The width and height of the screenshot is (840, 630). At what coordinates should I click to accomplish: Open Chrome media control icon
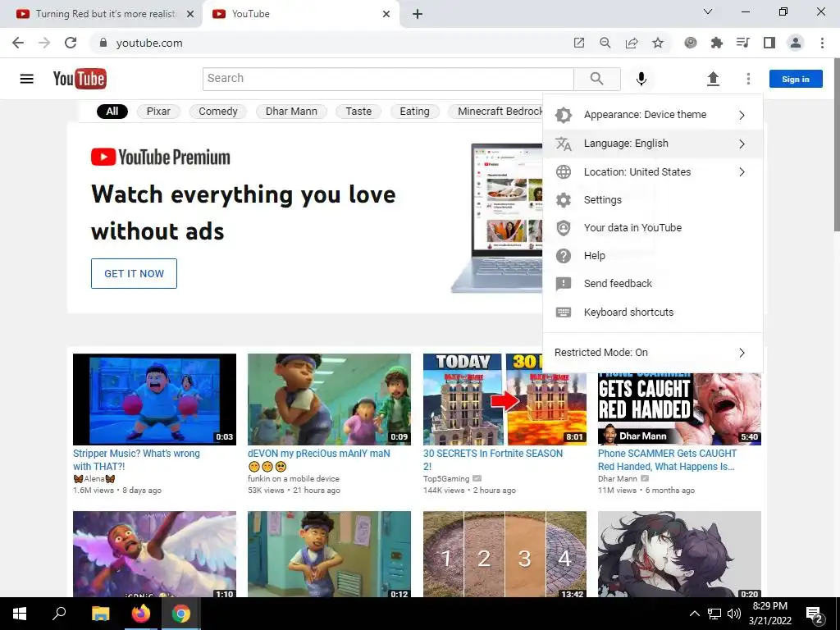pos(743,43)
